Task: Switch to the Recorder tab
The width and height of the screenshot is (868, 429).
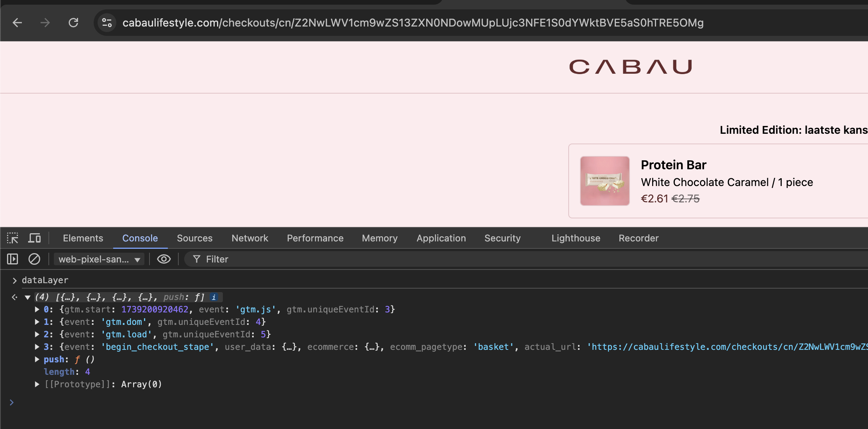Action: pos(639,238)
